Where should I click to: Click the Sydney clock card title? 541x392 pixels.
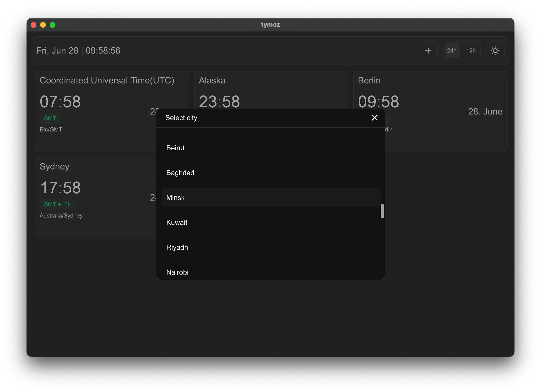coord(54,167)
